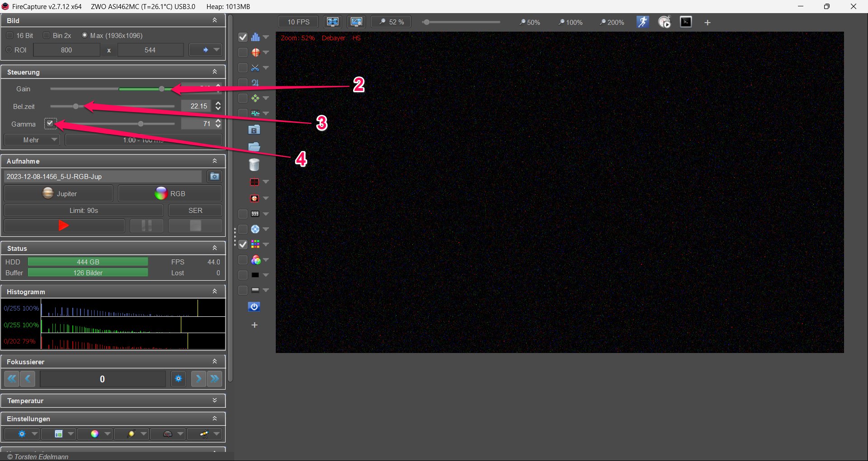Select the Max (1936x1096) radio button
The image size is (868, 461).
click(x=85, y=35)
